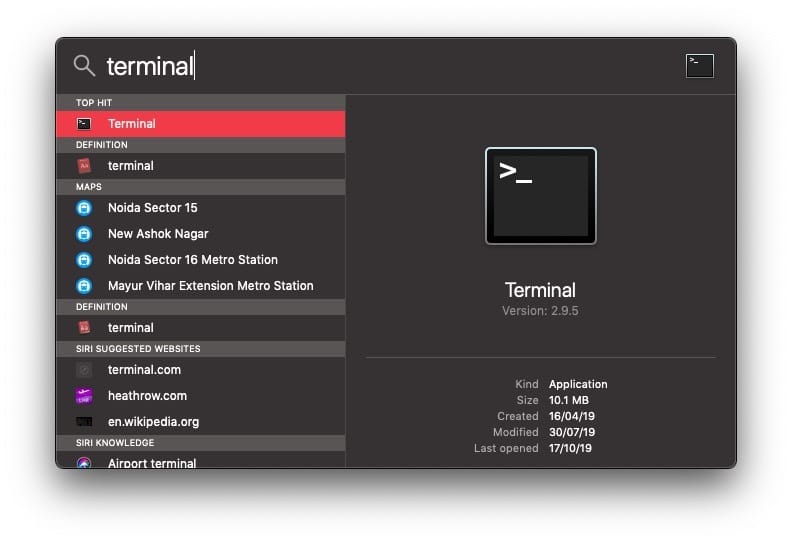Viewport: 792px width, 542px height.
Task: Select the Airport terminal Siri Knowledge result
Action: [152, 462]
